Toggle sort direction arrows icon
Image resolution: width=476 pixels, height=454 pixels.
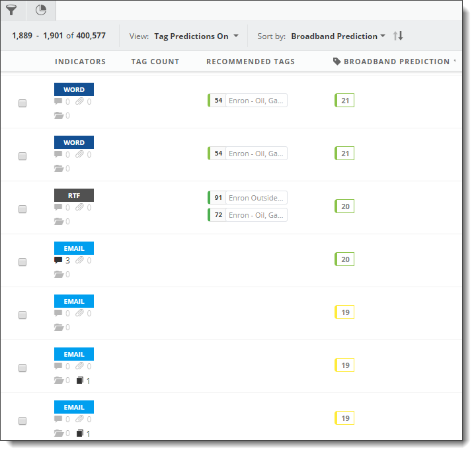[398, 36]
